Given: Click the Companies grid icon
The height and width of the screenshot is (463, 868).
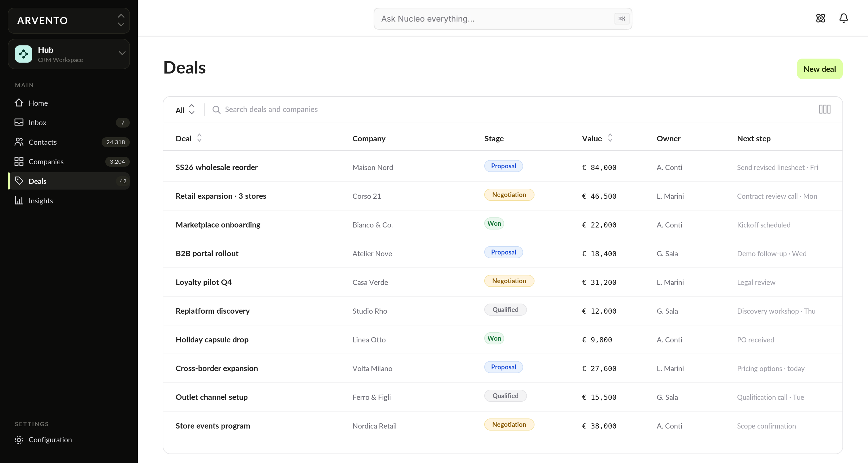Looking at the screenshot, I should click(x=19, y=161).
